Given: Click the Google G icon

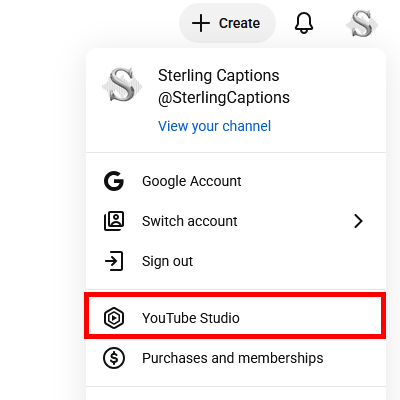Looking at the screenshot, I should pos(114,181).
